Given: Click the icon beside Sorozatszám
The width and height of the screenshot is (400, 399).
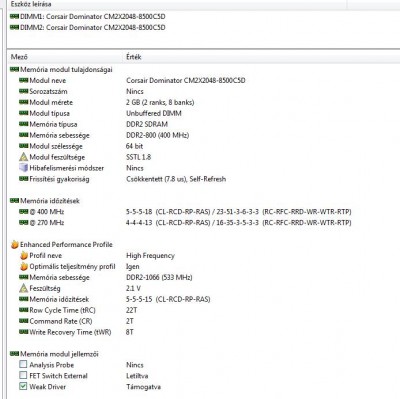Looking at the screenshot, I should click(x=24, y=91).
